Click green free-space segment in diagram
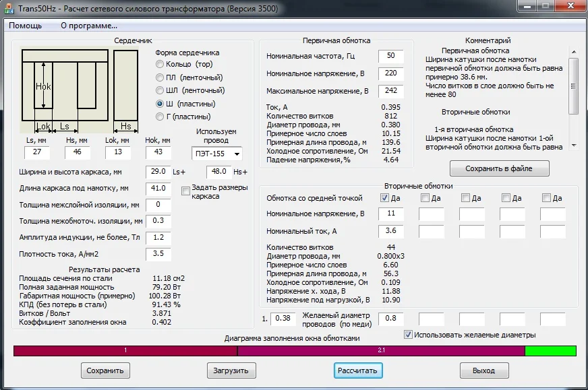Viewport: 588px width, 390px height. tap(550, 351)
